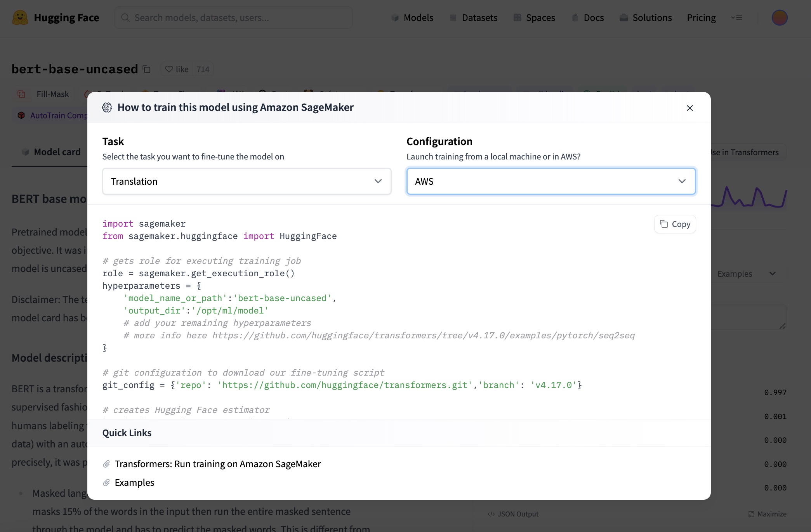The width and height of the screenshot is (811, 532).
Task: Open the Models menu item
Action: click(412, 18)
